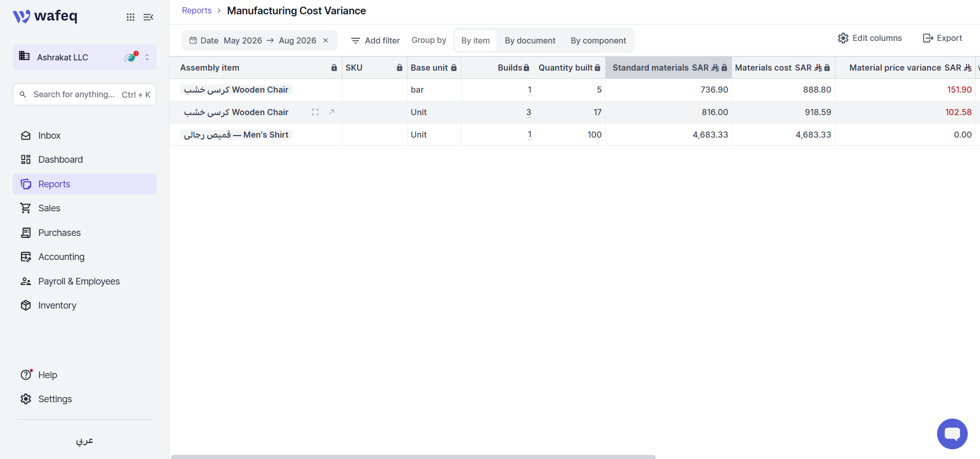Open second Wooden Chair in new view arrow
Screen dimensions: 980x459
[332, 112]
